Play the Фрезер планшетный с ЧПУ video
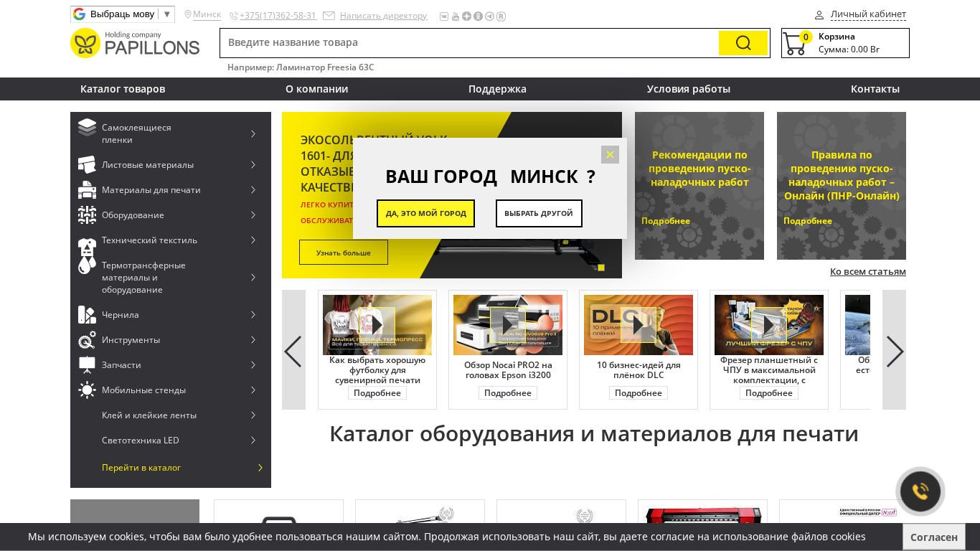 769,325
